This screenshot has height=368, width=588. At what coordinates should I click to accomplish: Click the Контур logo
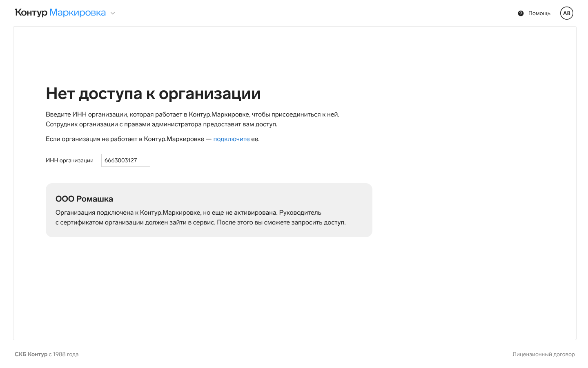[31, 13]
